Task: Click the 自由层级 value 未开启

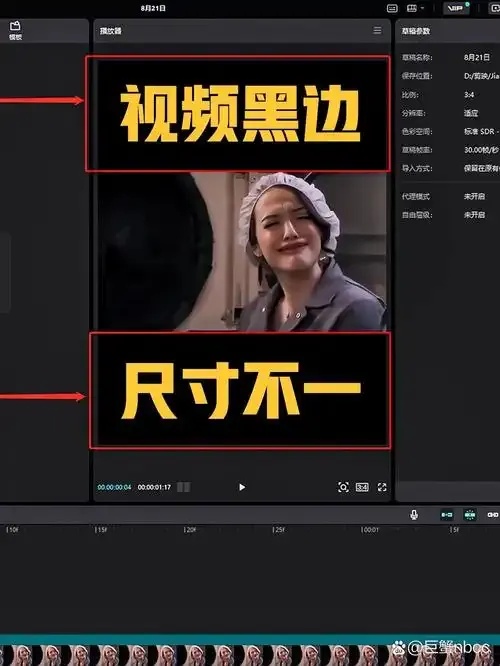Action: coord(474,215)
